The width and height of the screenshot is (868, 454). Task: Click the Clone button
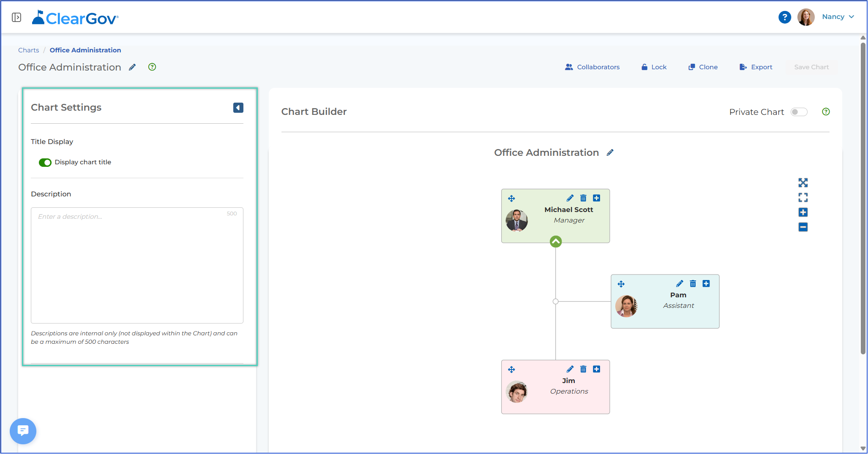point(703,67)
